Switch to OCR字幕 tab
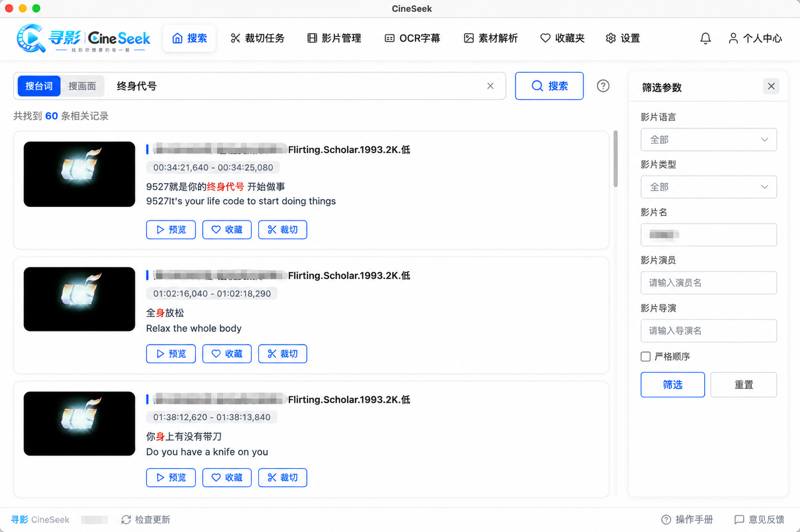The image size is (800, 532). tap(412, 38)
